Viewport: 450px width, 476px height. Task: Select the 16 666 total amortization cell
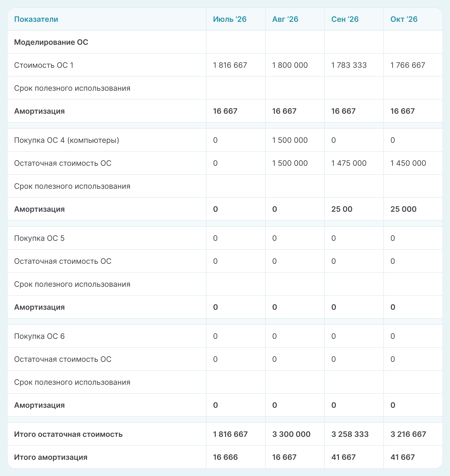click(x=225, y=457)
